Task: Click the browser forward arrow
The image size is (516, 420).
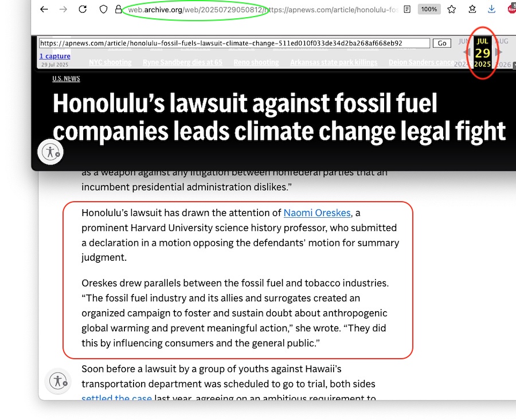Action: [x=63, y=9]
